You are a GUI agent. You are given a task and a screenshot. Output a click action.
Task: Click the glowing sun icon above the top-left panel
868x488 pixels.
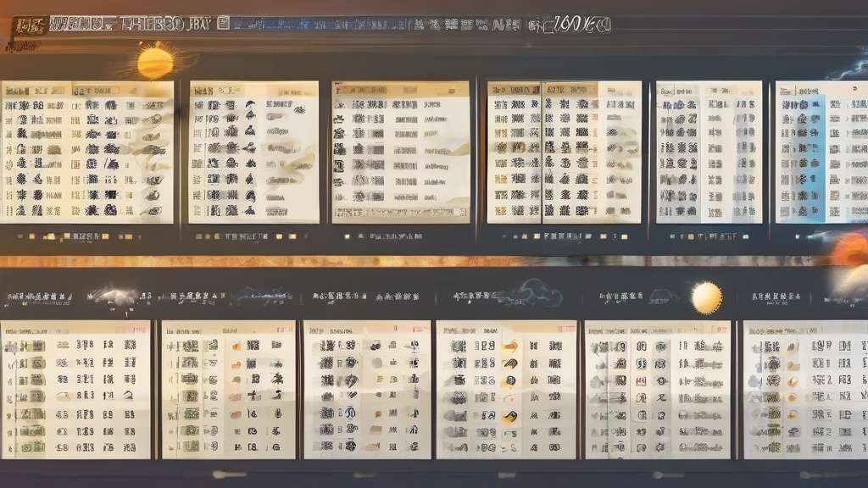(x=155, y=63)
